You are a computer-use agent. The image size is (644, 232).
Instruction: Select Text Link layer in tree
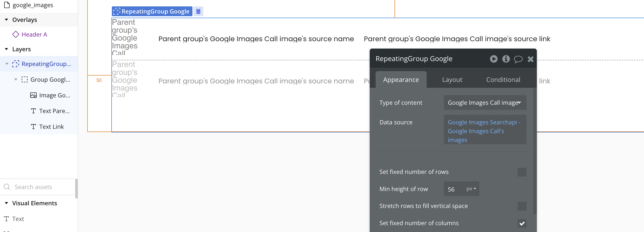[x=51, y=127]
